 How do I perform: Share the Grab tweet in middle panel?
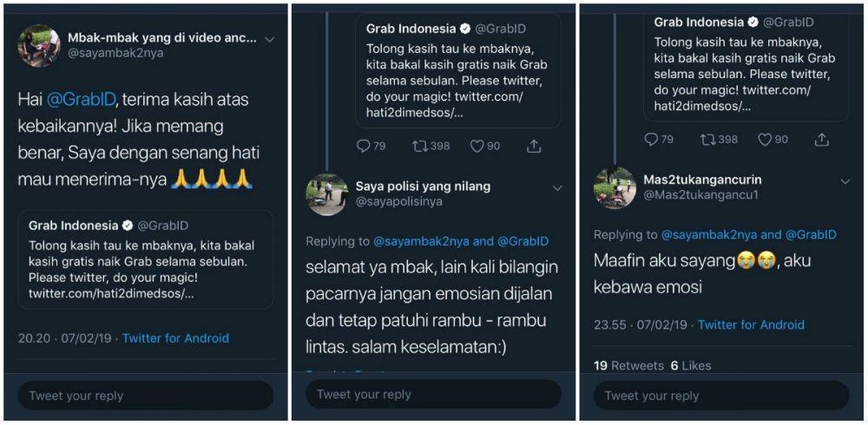pos(534,146)
